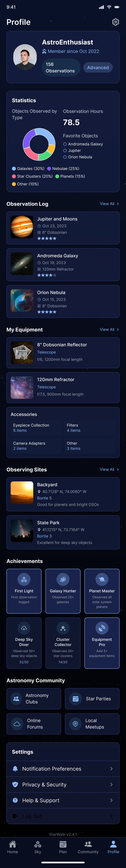
Task: Tap the First Light achievement icon
Action: pos(24,580)
